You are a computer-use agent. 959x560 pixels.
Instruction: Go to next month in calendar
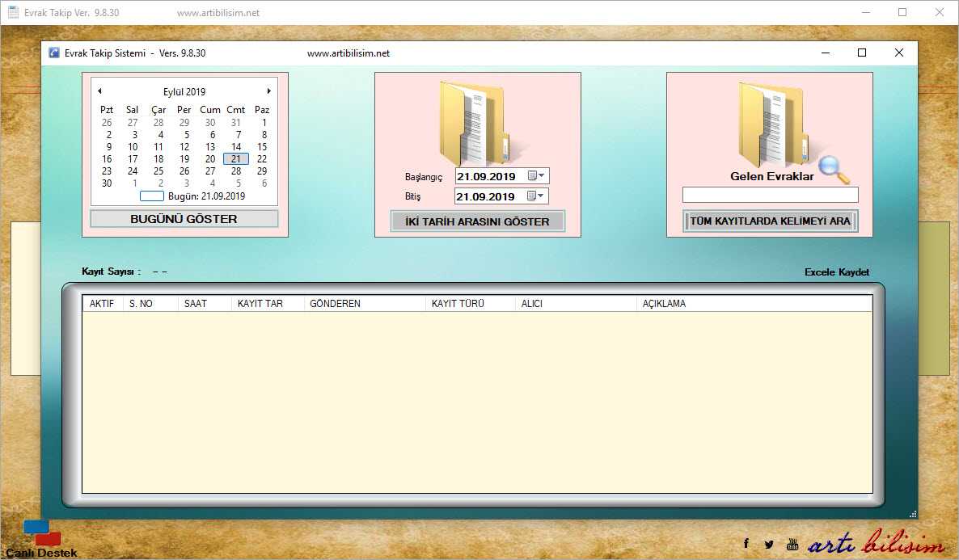tap(269, 91)
